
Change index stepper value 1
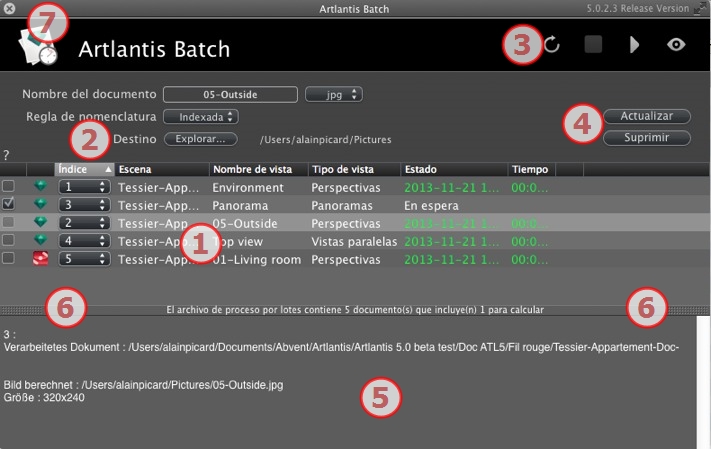pyautogui.click(x=84, y=187)
